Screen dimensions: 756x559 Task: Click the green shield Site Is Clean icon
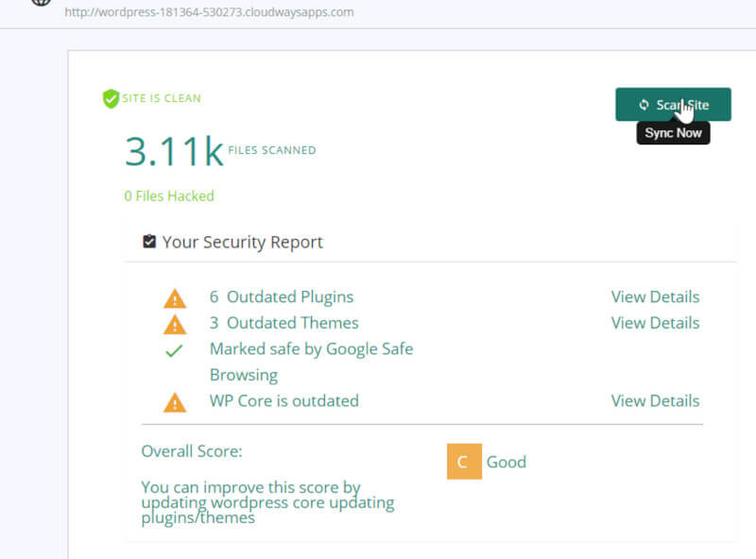[111, 99]
